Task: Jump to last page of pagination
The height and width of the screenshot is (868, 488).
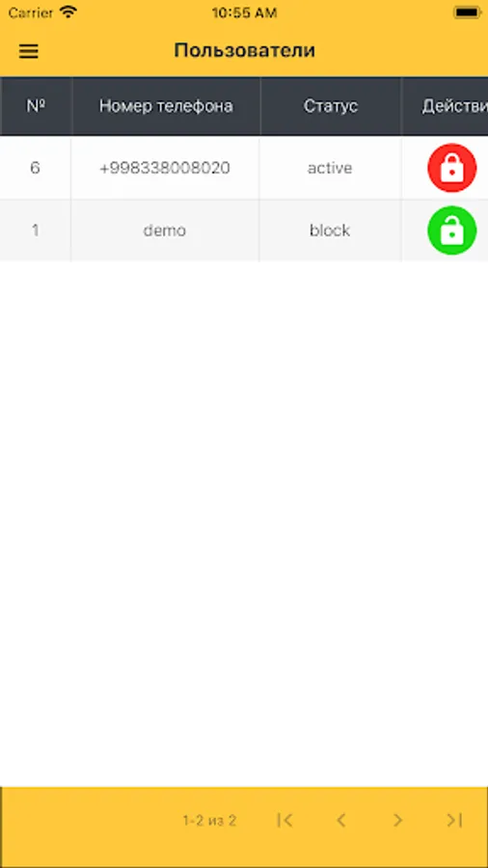Action: click(454, 820)
